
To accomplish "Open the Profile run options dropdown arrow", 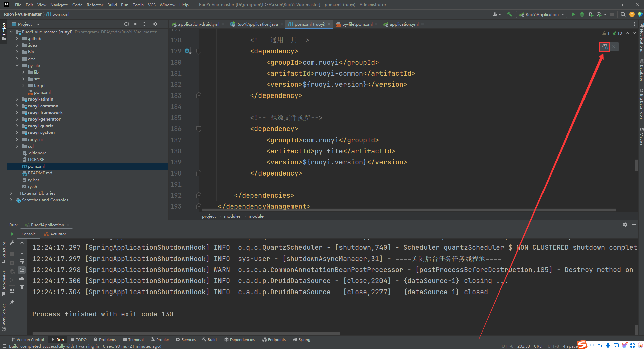I will [x=605, y=14].
